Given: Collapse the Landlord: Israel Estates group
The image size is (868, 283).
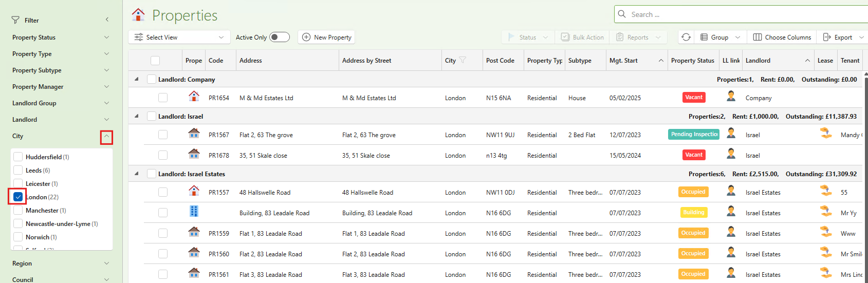Looking at the screenshot, I should tap(136, 174).
